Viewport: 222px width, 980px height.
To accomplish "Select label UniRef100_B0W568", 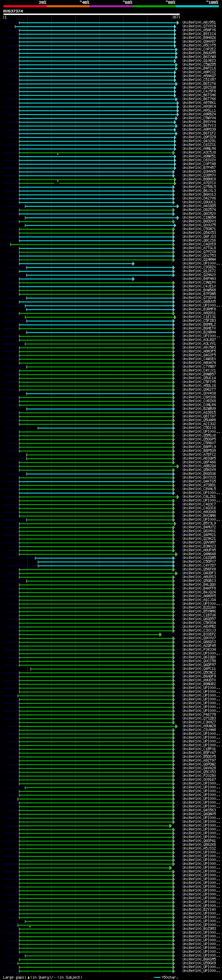I will coord(199,290).
